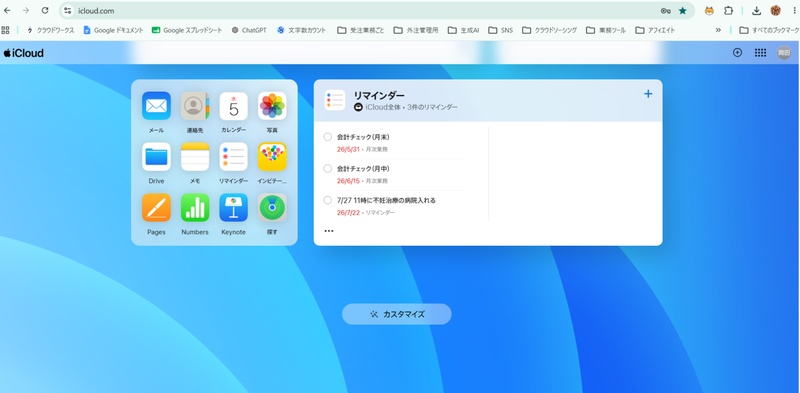Open the iCloud Drive app icon
This screenshot has height=393, width=800.
[156, 157]
